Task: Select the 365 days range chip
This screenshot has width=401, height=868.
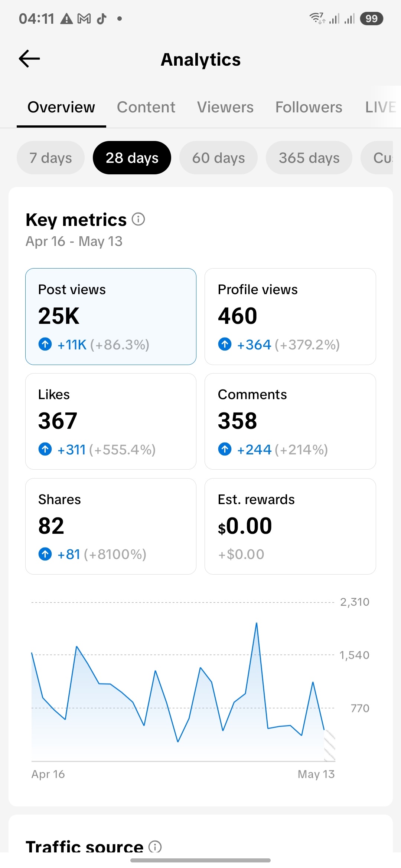Action: click(309, 158)
